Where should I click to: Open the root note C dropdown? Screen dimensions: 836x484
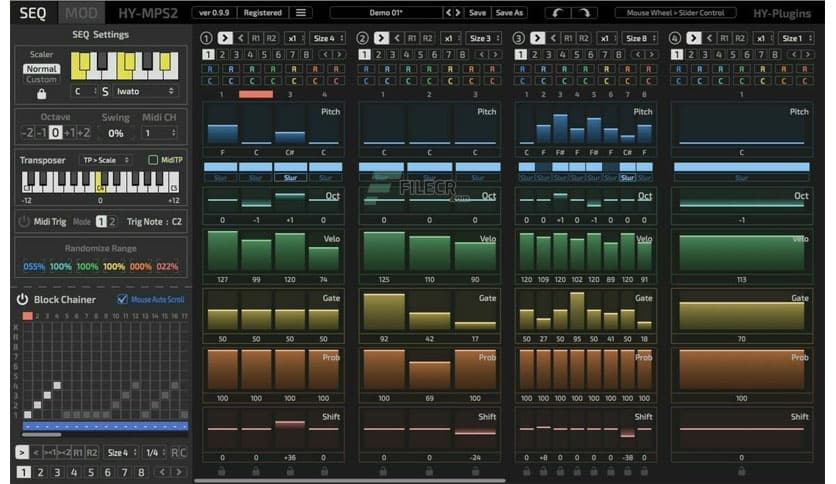pyautogui.click(x=85, y=92)
